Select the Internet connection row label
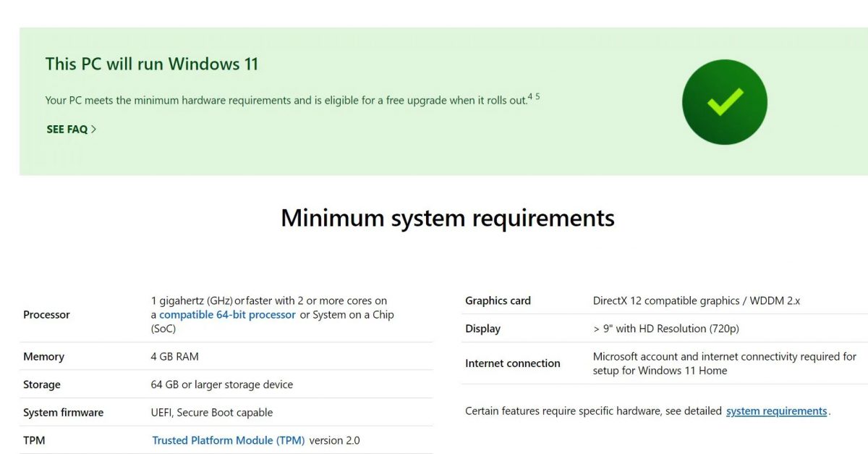868x454 pixels. [x=512, y=363]
